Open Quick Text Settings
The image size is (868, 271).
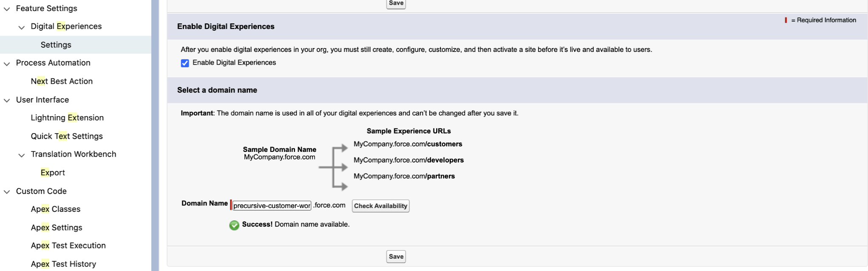66,136
